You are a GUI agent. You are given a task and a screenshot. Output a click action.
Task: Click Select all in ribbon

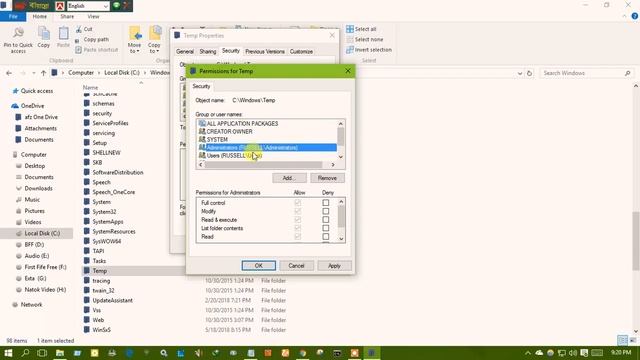pyautogui.click(x=361, y=29)
